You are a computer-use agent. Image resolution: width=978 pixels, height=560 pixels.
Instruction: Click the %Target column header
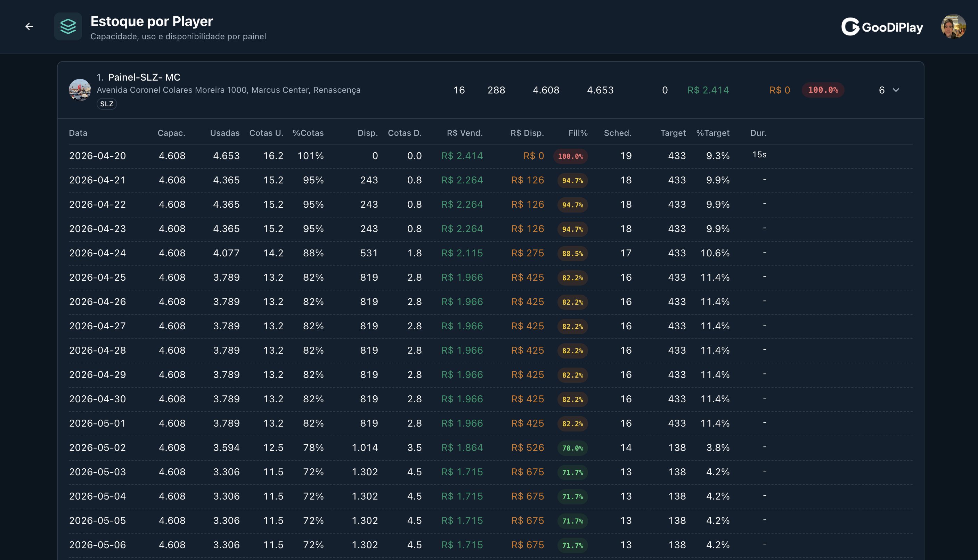coord(713,133)
